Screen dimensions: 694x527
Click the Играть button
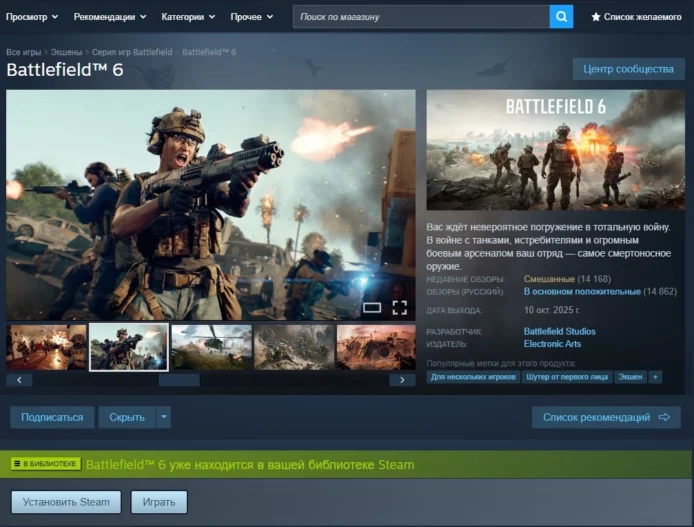pos(159,502)
